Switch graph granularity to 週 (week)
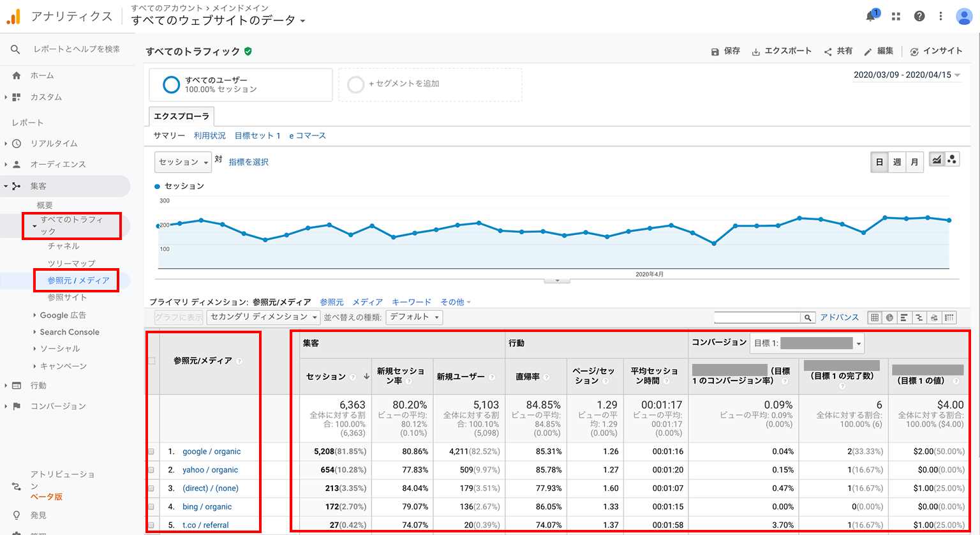Screen dimensions: 980x535 897,162
